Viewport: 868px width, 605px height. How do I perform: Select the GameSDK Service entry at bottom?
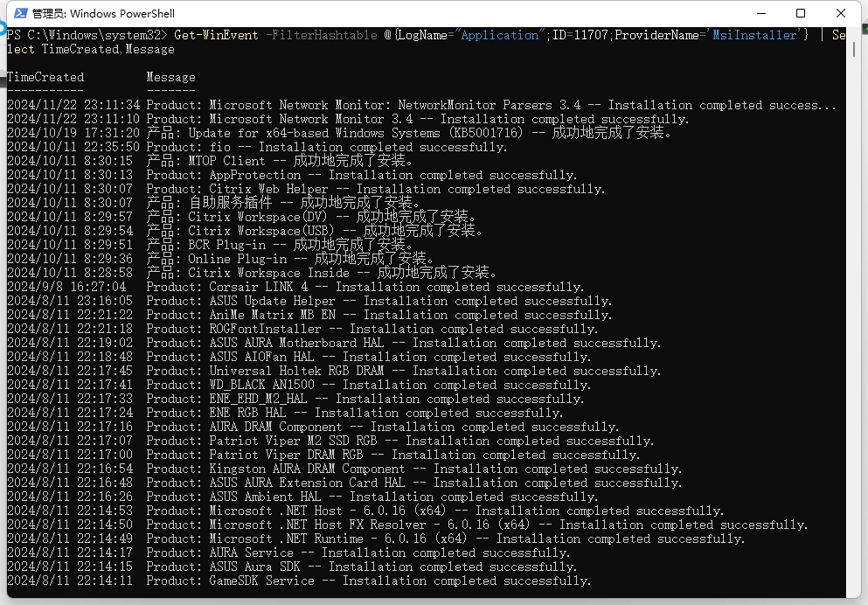click(350, 581)
